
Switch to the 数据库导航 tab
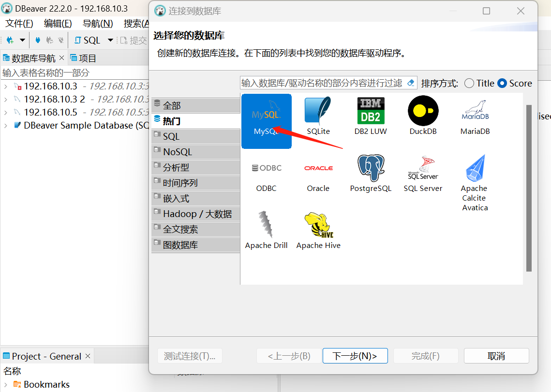(x=33, y=58)
